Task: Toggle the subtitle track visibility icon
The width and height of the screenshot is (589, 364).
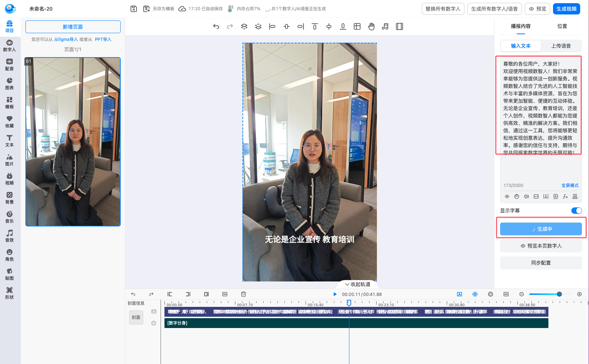Action: click(154, 311)
